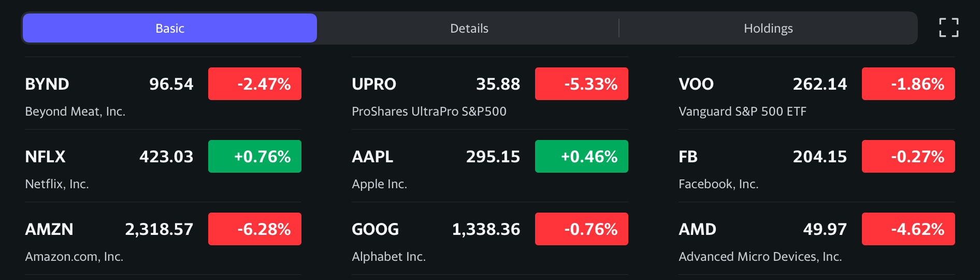Viewport: 980px width, 280px height.
Task: Select the Apple Inc. company name
Action: coord(380,184)
